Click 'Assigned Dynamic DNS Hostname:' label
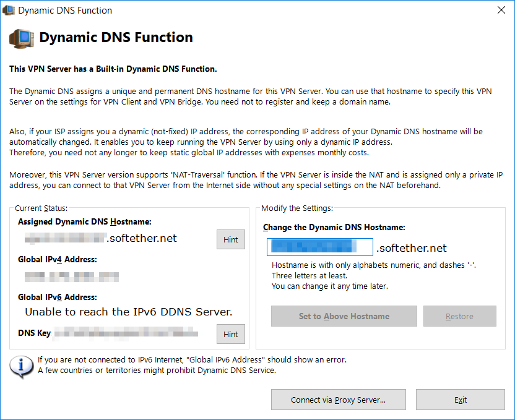 [85, 222]
